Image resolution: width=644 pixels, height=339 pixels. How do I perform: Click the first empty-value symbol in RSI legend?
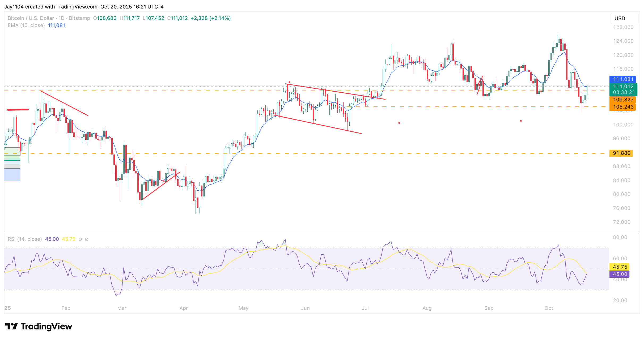(80, 239)
